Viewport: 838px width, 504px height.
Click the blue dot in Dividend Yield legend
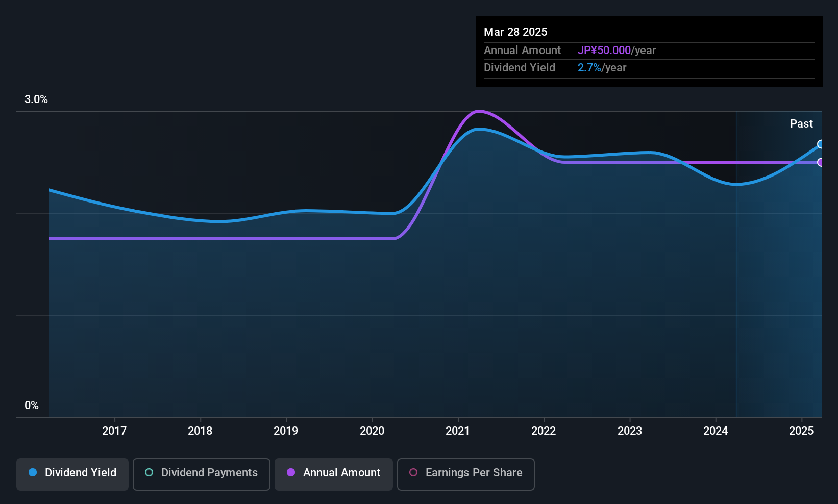(x=33, y=472)
